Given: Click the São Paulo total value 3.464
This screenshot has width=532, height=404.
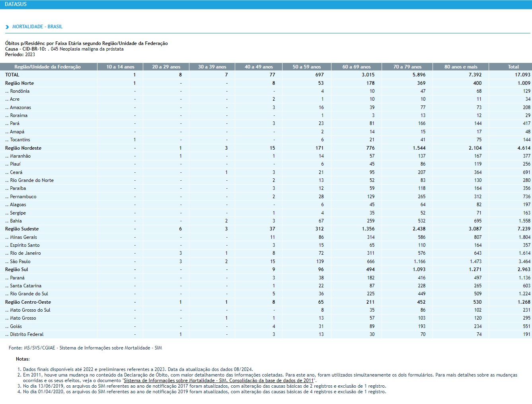Looking at the screenshot, I should pyautogui.click(x=524, y=262).
